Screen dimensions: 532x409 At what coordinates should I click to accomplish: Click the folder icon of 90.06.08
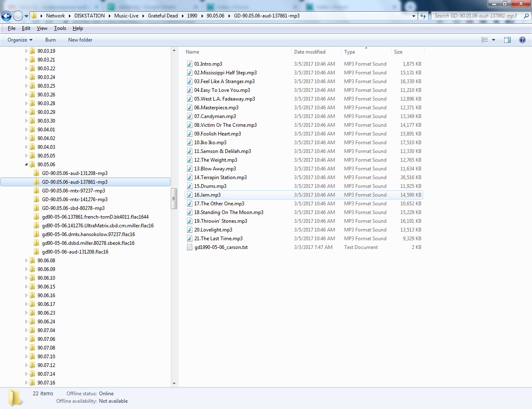[32, 261]
